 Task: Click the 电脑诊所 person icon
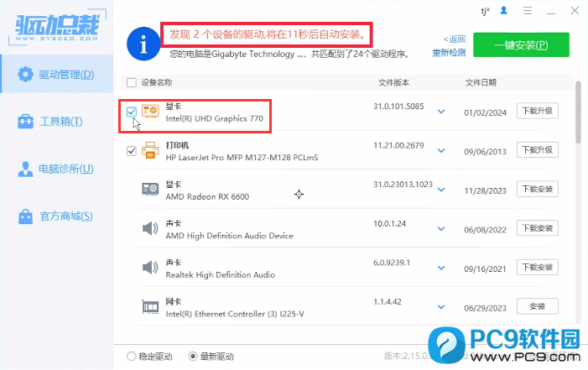coord(25,169)
